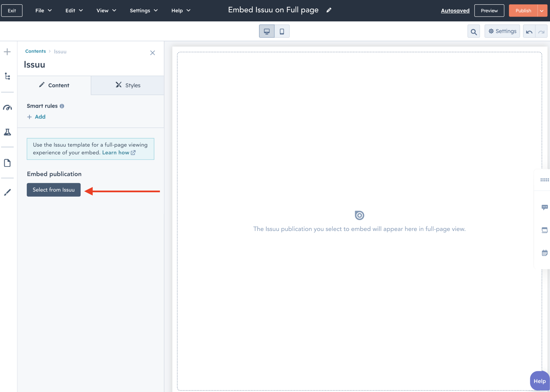Click Select from Issuu button
The width and height of the screenshot is (550, 392).
click(54, 190)
